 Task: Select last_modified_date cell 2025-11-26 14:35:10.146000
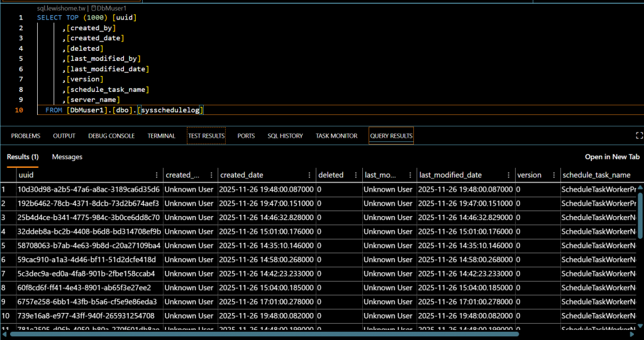(x=466, y=246)
